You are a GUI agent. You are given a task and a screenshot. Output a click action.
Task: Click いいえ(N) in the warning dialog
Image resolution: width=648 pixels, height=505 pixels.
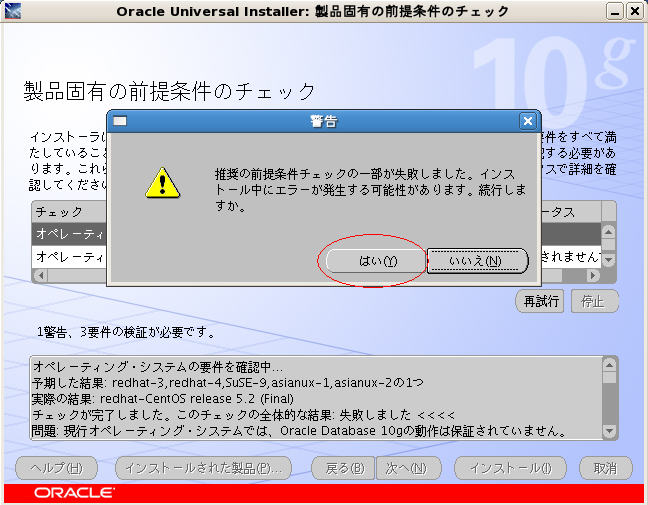pos(477,261)
